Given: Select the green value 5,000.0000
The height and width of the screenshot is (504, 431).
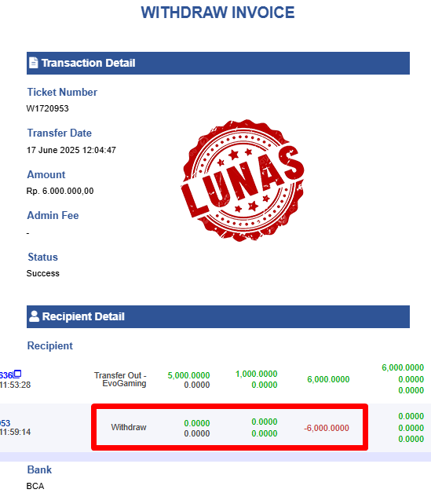Looking at the screenshot, I should point(188,375).
